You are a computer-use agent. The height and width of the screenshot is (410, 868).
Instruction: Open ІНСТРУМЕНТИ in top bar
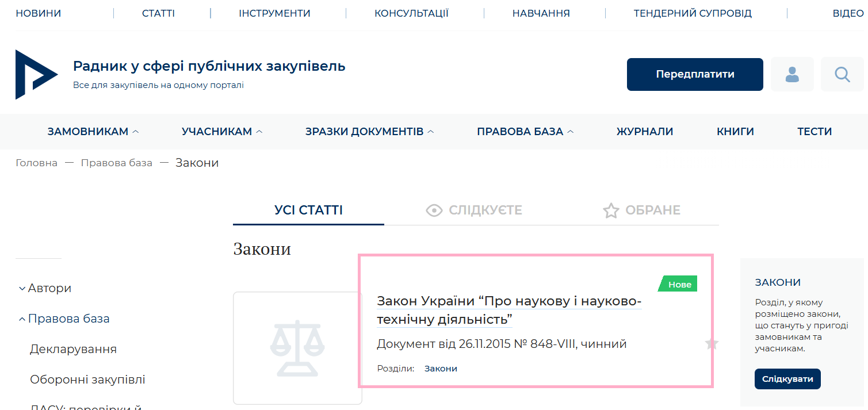tap(274, 13)
